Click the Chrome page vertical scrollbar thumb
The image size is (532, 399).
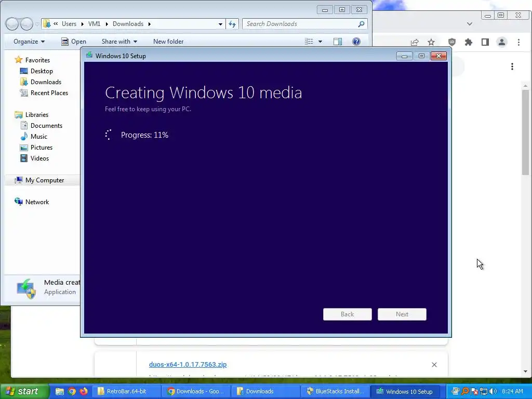point(526,132)
